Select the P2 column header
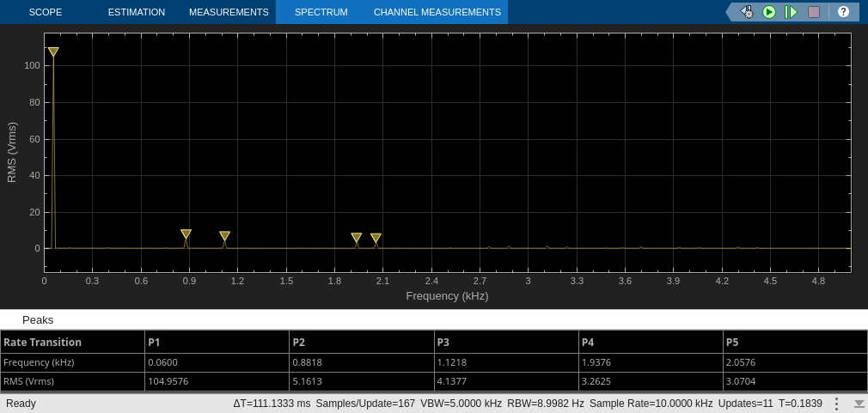Viewport: 868px width, 413px height. click(x=362, y=342)
